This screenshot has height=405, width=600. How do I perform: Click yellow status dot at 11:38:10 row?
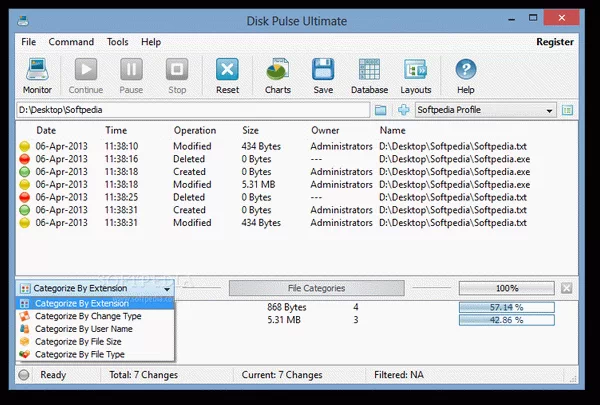point(24,146)
